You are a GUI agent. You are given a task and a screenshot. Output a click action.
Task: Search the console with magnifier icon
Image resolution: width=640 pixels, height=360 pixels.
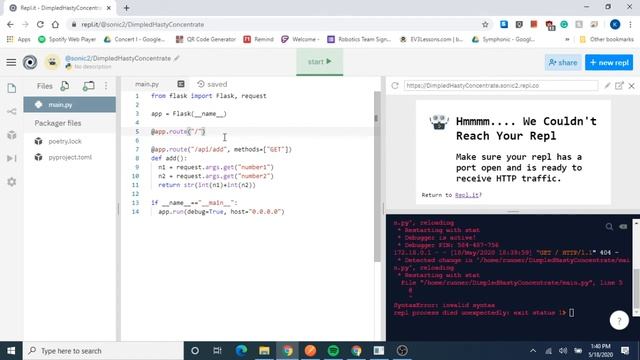coord(609,226)
